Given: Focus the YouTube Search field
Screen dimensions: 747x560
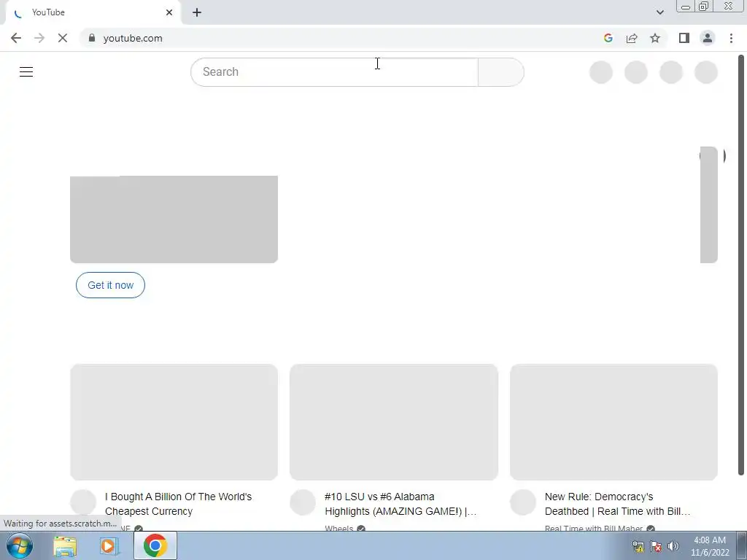Looking at the screenshot, I should coord(334,72).
